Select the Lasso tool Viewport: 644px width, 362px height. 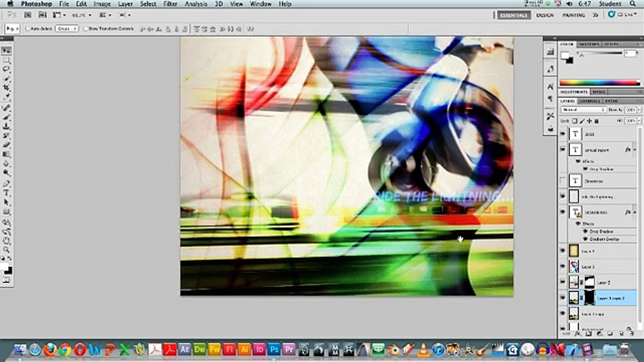7,69
